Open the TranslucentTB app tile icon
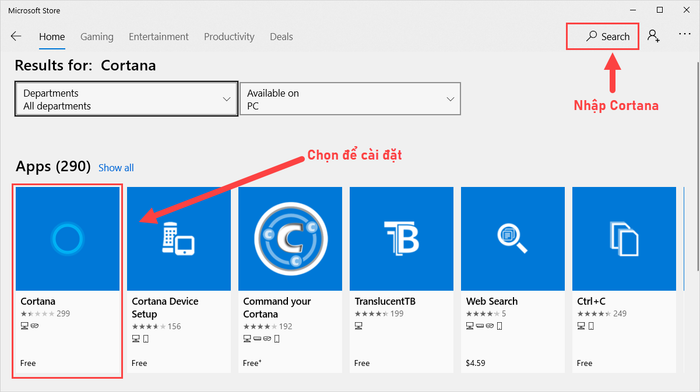Viewport: 700px width, 392px height. click(x=401, y=239)
